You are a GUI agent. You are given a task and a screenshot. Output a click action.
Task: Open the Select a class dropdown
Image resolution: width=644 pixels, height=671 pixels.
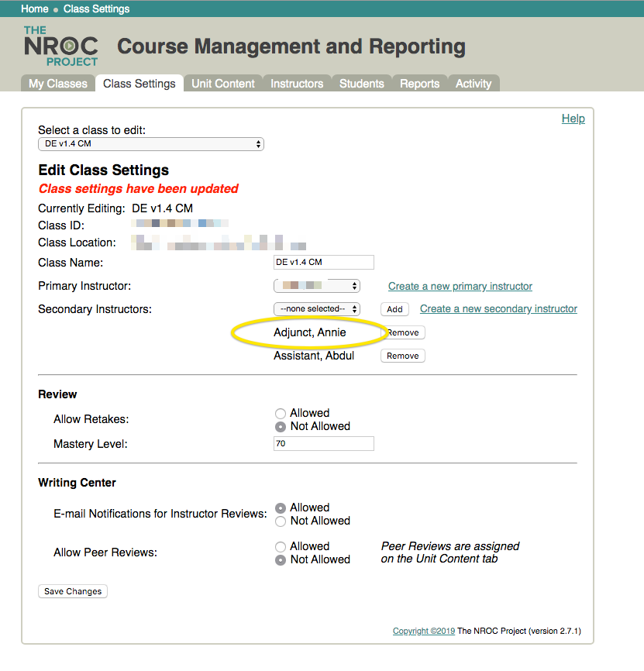(151, 144)
